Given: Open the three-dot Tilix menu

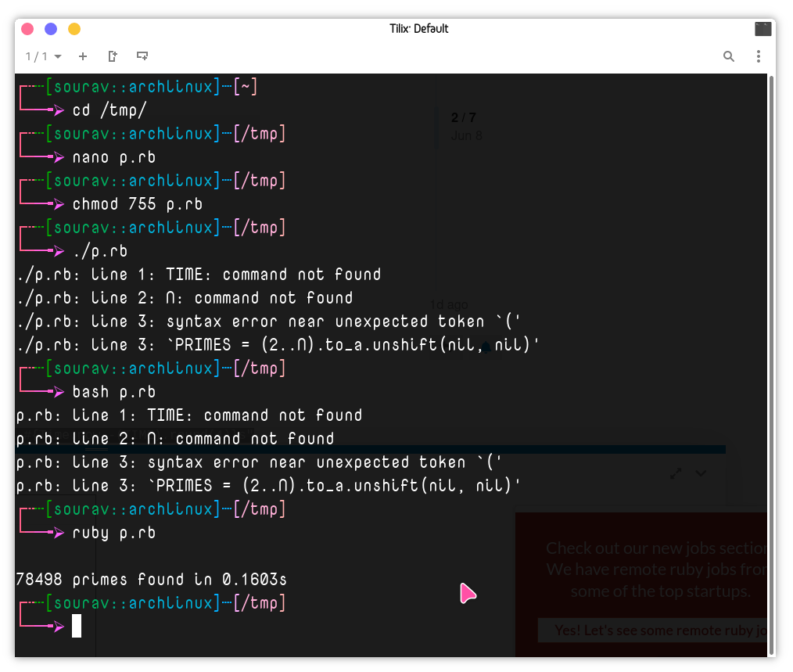Looking at the screenshot, I should pos(758,56).
